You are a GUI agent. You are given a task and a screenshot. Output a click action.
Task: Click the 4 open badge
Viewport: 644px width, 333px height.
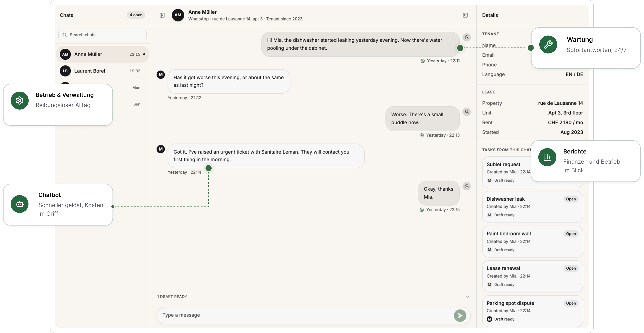point(136,15)
